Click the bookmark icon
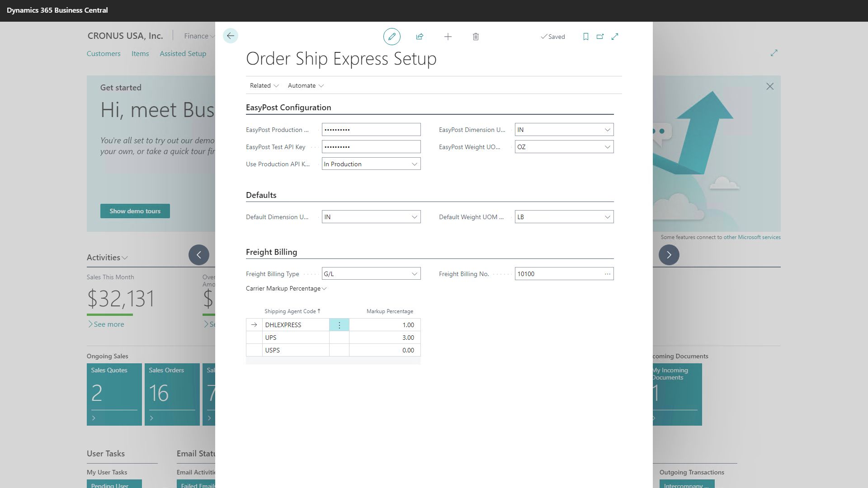 (x=585, y=37)
